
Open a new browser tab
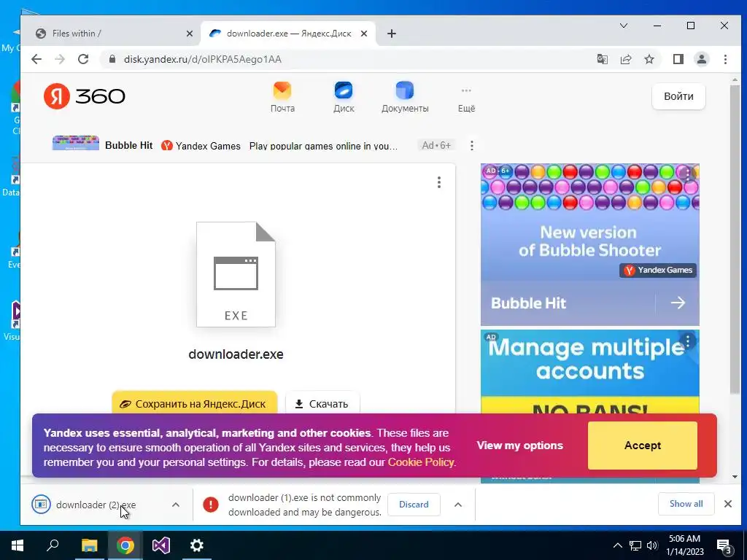pyautogui.click(x=392, y=34)
